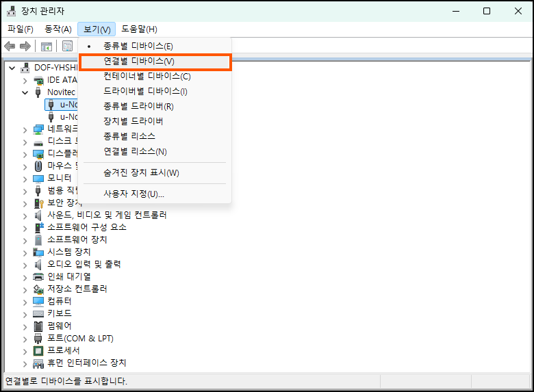Click the processor chip icon beside 프로세서

(x=39, y=350)
